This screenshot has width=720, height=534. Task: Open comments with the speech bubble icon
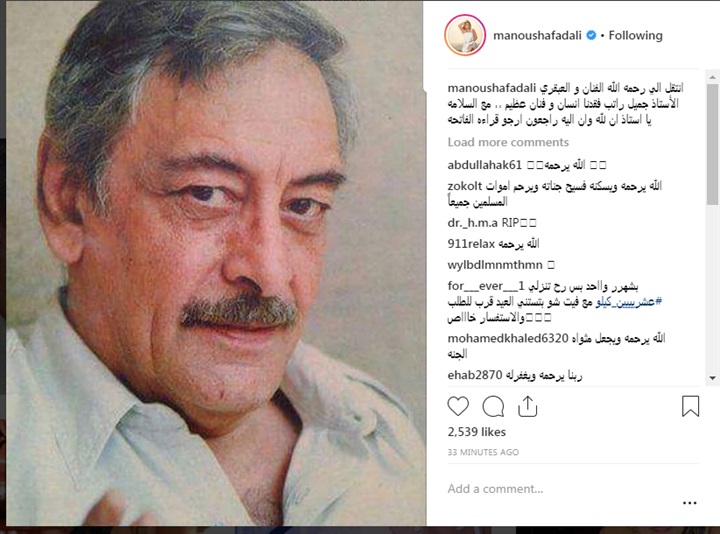pyautogui.click(x=493, y=406)
